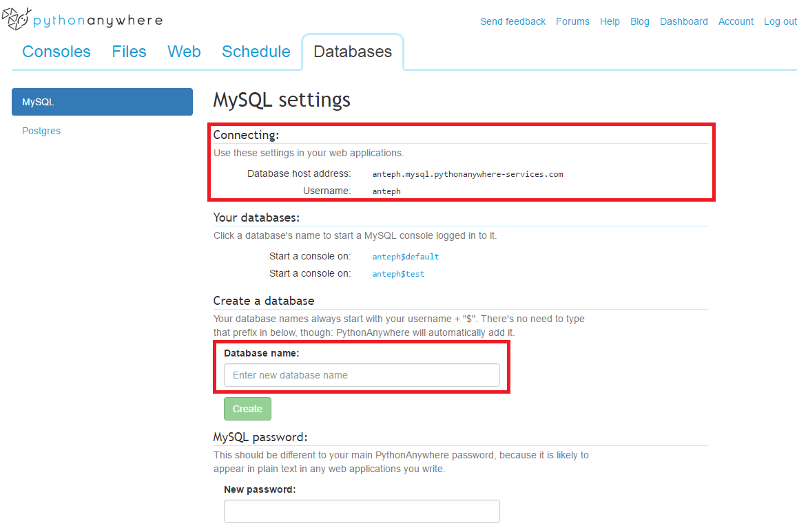Click the new database name input field

click(362, 375)
